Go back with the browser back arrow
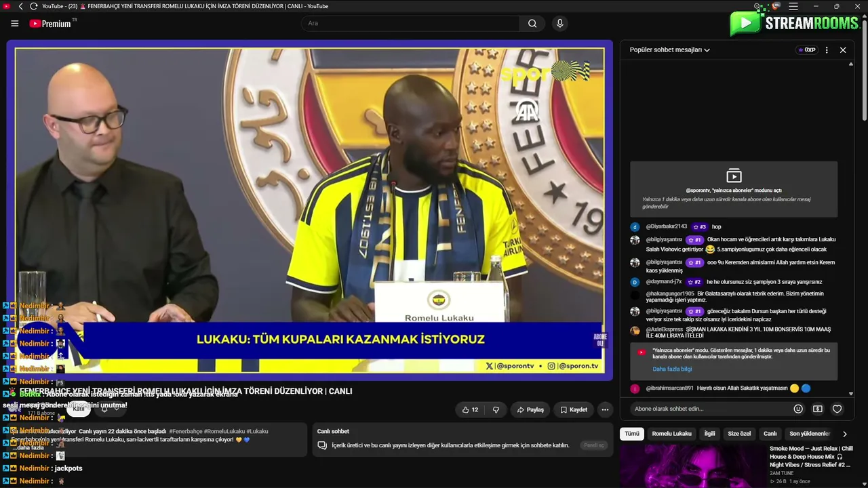 coord(21,6)
